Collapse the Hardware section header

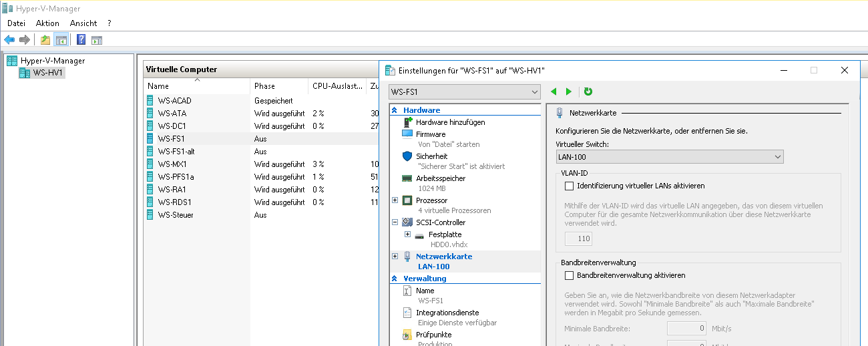[x=395, y=110]
